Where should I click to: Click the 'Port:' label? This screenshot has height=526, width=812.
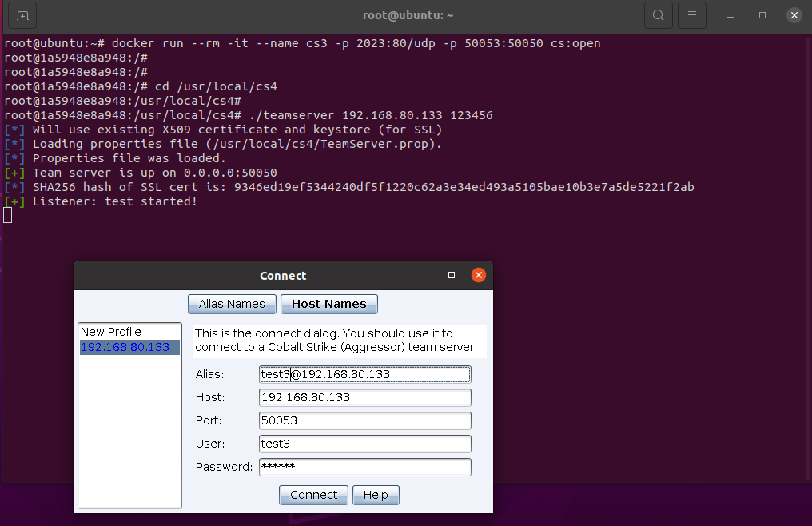[208, 420]
